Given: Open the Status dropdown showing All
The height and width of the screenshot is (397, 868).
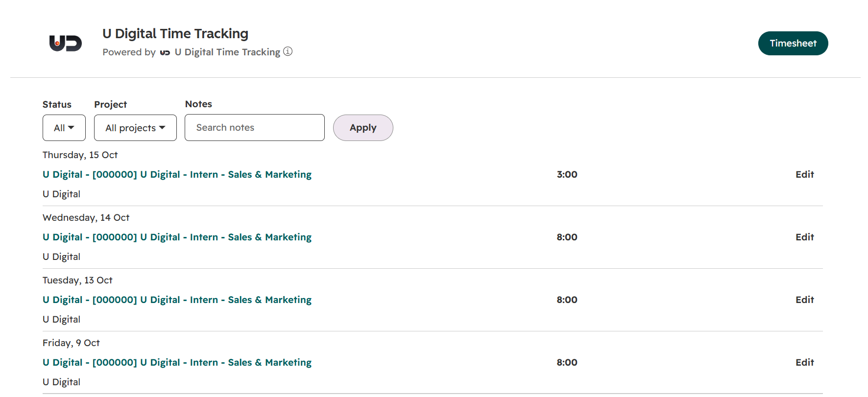Looking at the screenshot, I should click(x=64, y=128).
